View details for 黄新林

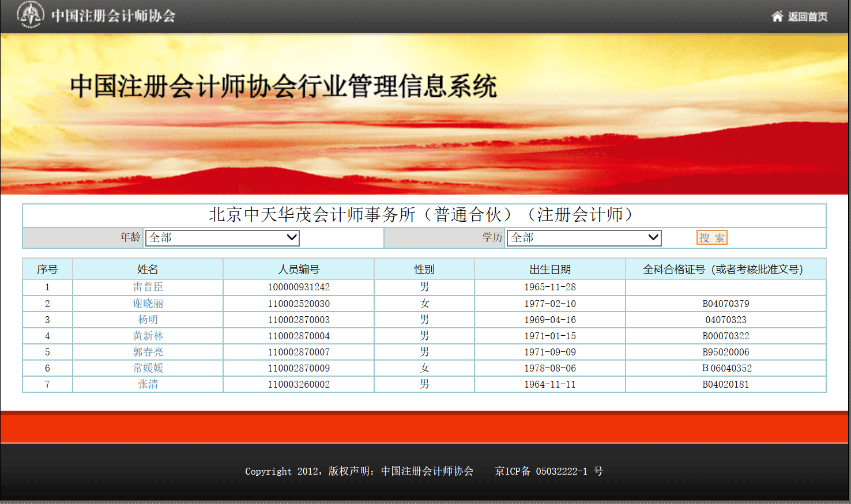pos(148,336)
